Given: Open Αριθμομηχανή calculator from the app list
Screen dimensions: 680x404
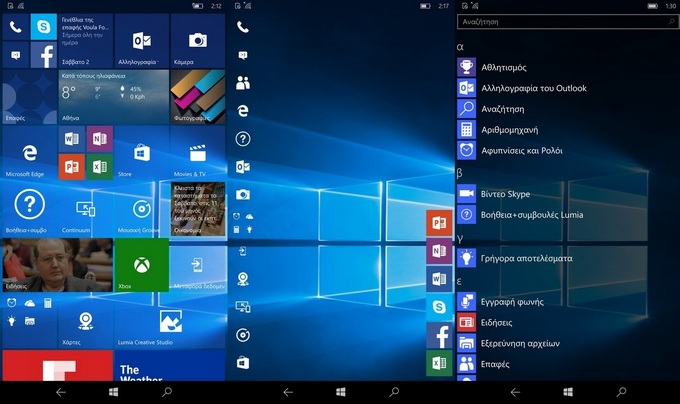Looking at the screenshot, I should [498, 130].
